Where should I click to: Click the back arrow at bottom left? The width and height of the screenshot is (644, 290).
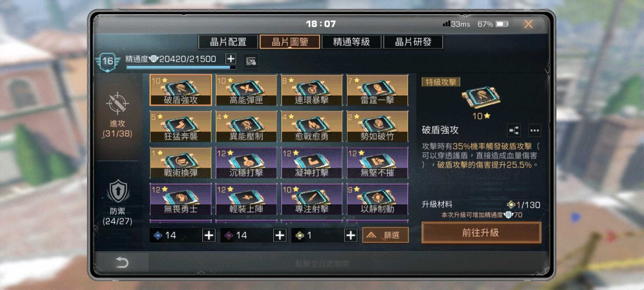coord(122,263)
